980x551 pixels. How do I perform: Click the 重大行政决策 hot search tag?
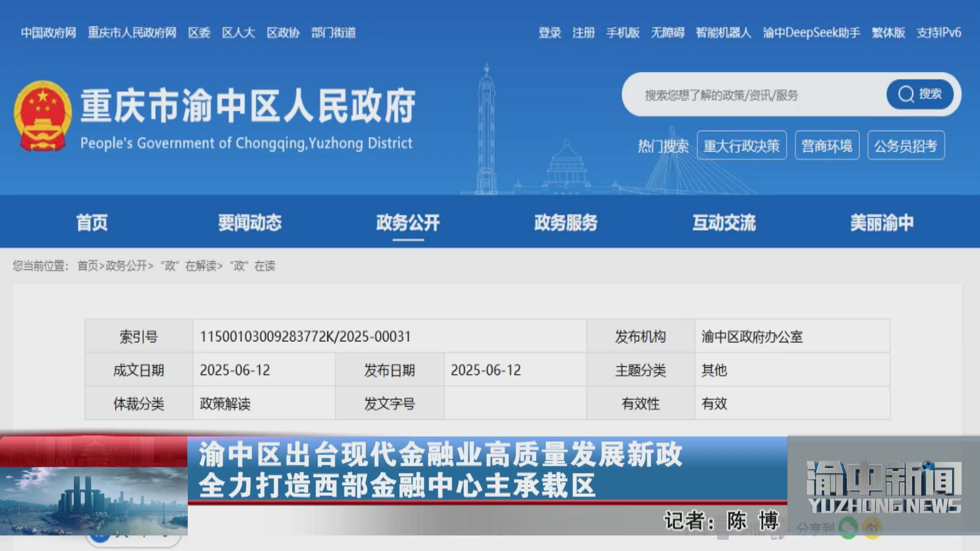[741, 146]
